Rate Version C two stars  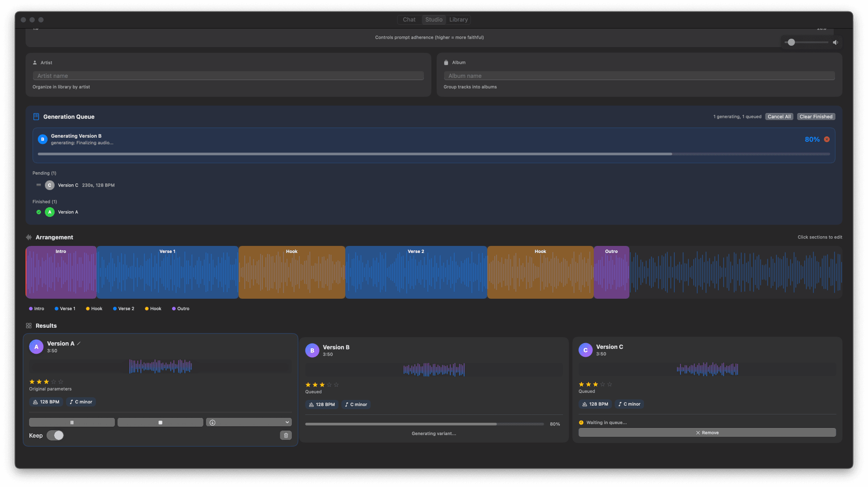[x=588, y=384]
